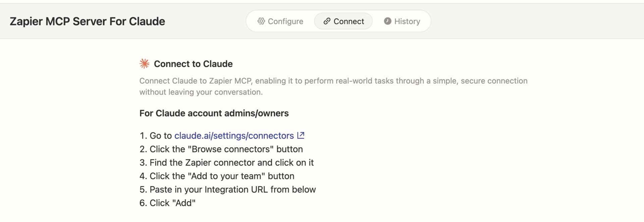The height and width of the screenshot is (222, 644).
Task: Click step 2 about Browse connectors button
Action: click(x=221, y=149)
